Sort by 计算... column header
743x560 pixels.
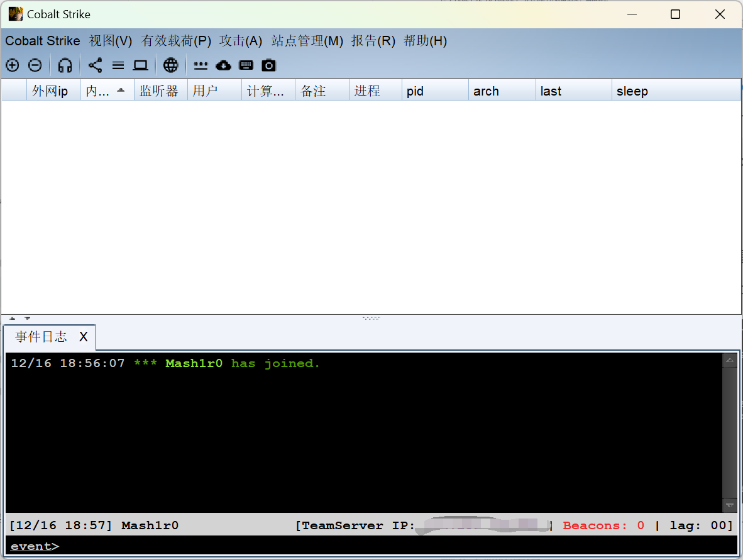[x=268, y=91]
